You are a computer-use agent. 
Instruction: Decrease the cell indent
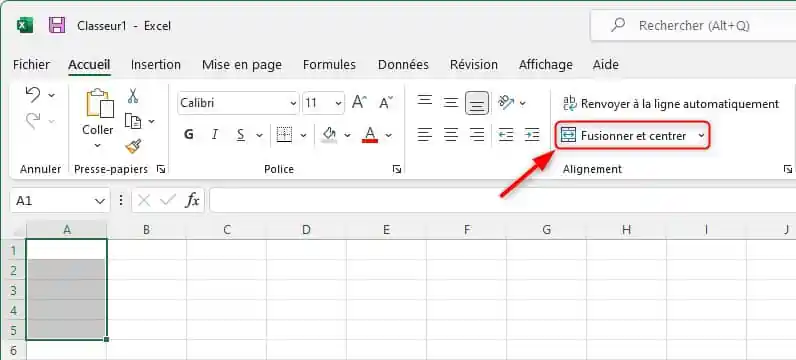(506, 135)
